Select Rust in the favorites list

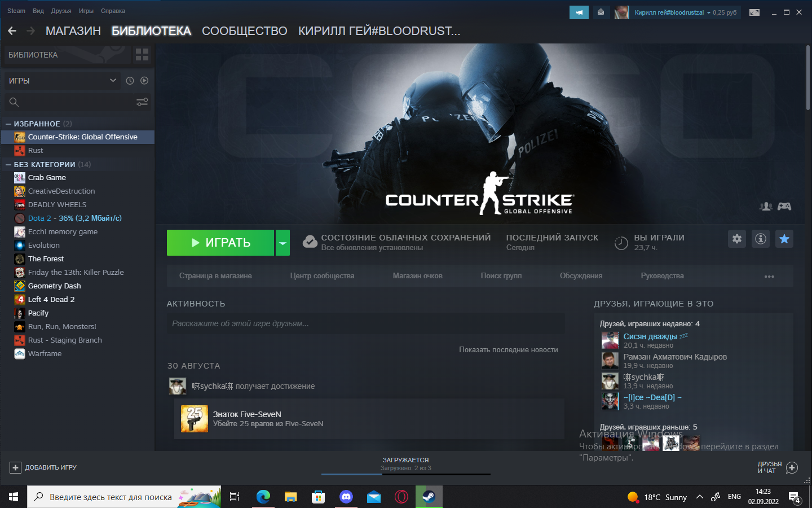tap(77, 151)
